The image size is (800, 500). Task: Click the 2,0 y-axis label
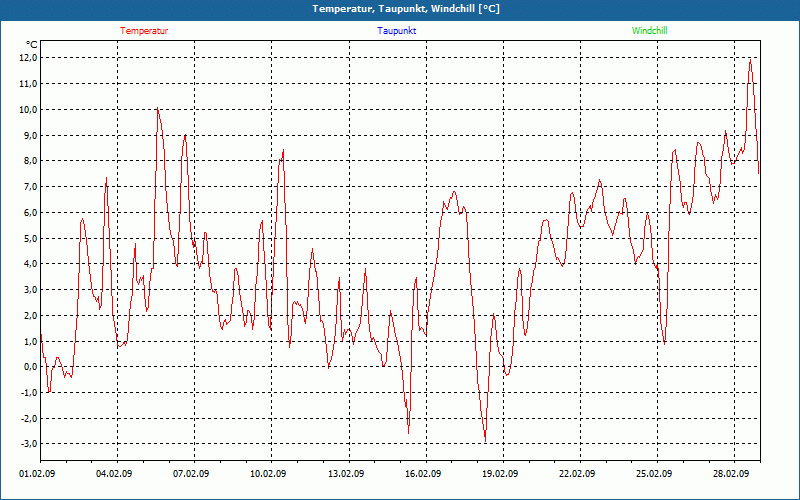coord(30,315)
